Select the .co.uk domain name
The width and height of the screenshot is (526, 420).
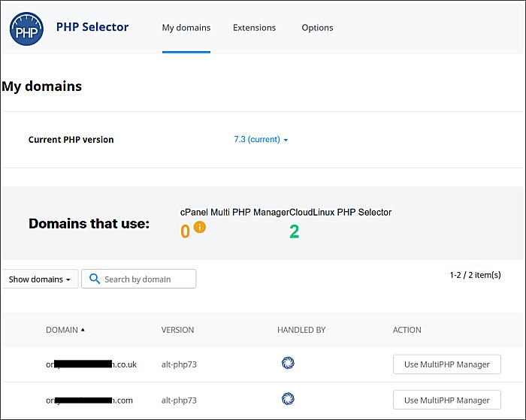coord(90,364)
